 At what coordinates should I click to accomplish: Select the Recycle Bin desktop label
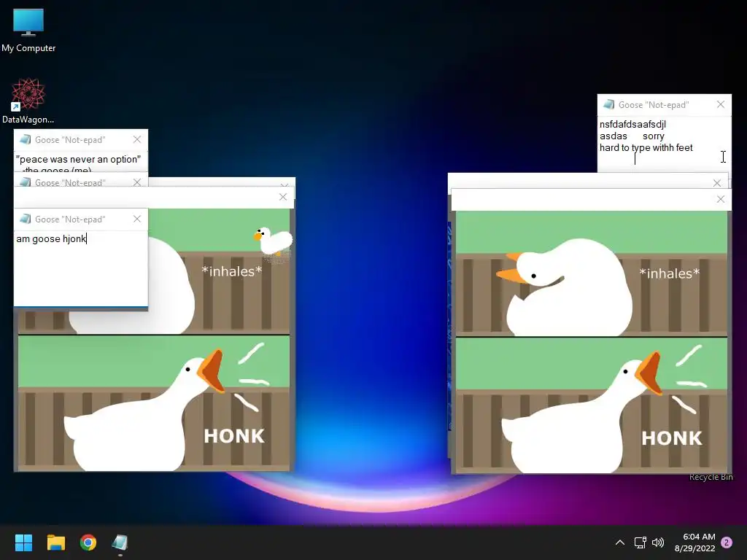point(711,477)
